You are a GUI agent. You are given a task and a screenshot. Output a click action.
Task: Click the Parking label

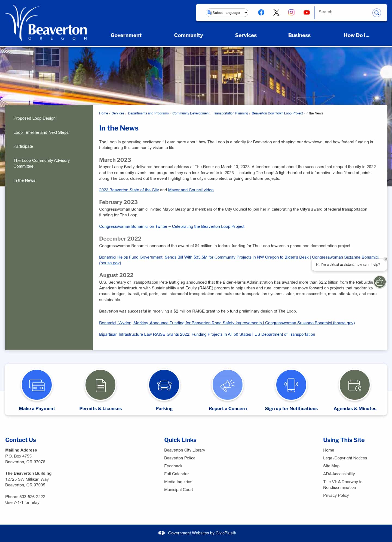pyautogui.click(x=164, y=408)
